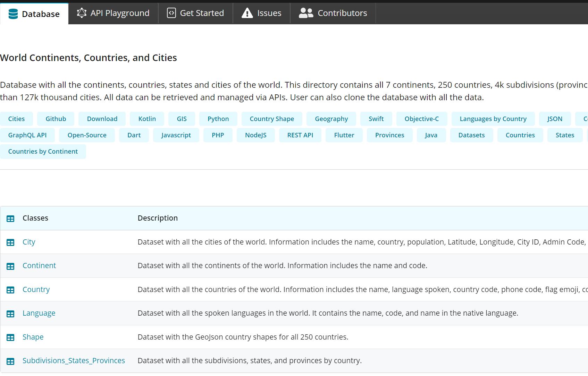Click the Database stack icon
This screenshot has height=376, width=588.
13,14
